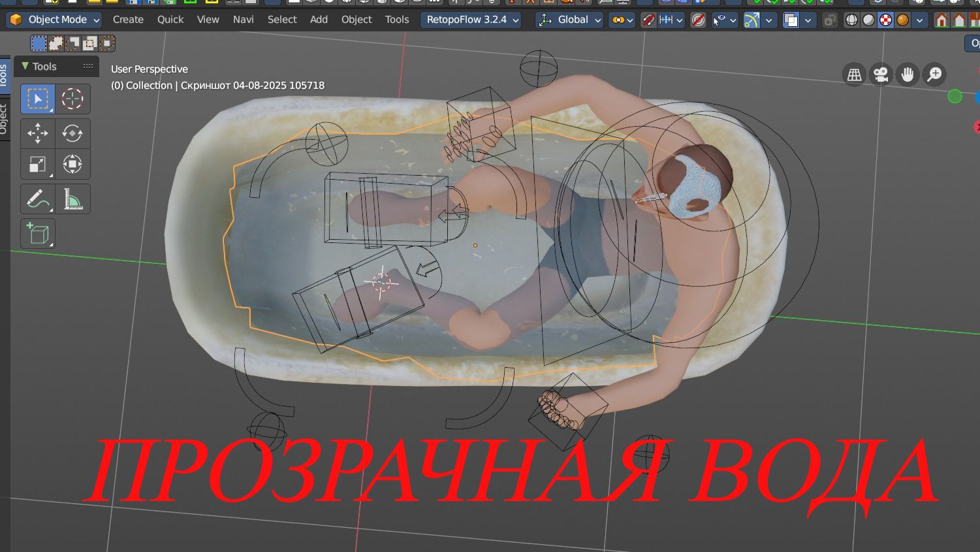Screen dimensions: 980x552
Task: Open the Add menu
Action: pos(319,20)
